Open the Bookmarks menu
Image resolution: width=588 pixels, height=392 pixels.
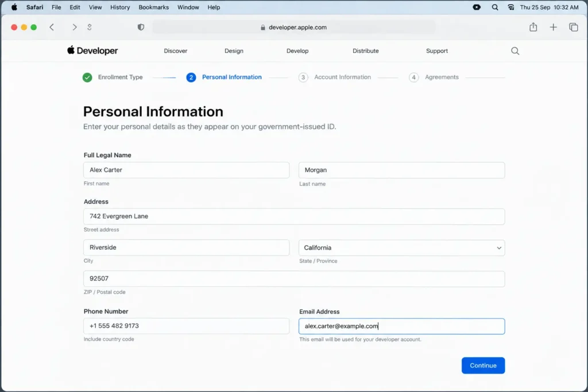coord(154,7)
